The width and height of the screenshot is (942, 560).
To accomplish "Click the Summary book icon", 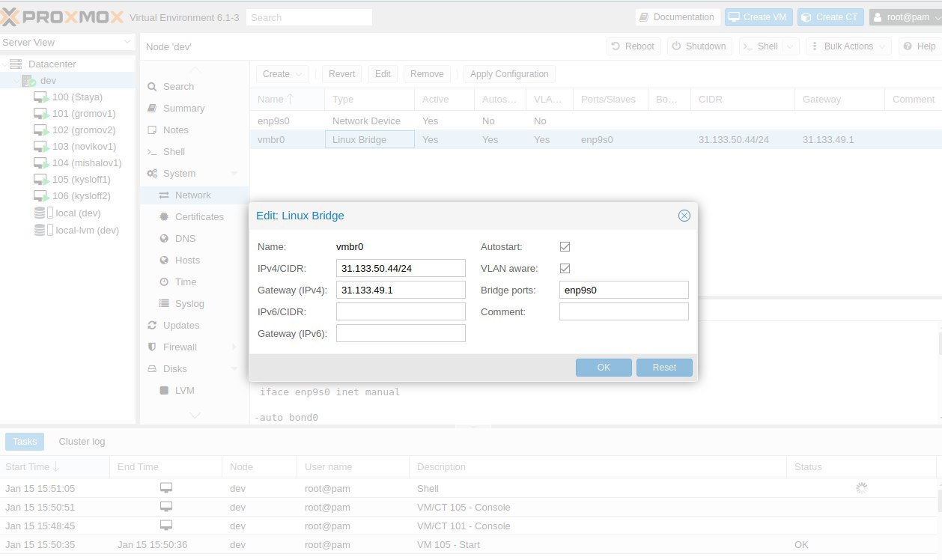I will (x=152, y=109).
